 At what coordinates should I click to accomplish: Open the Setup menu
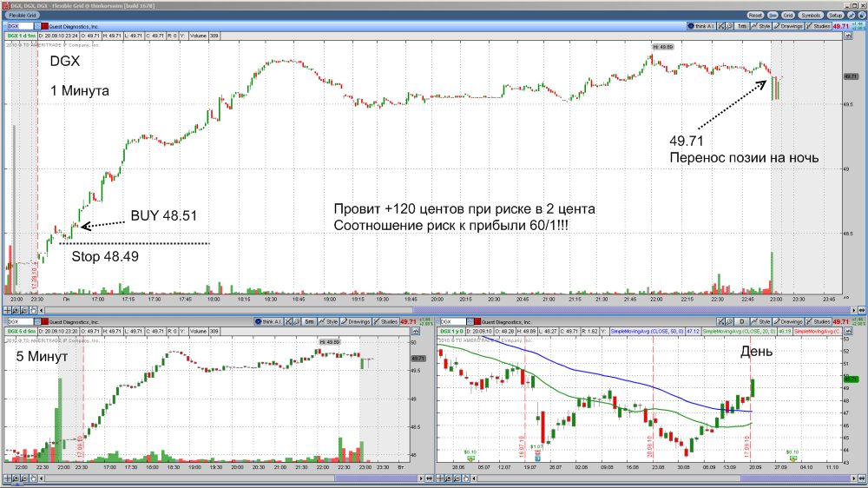pyautogui.click(x=836, y=16)
